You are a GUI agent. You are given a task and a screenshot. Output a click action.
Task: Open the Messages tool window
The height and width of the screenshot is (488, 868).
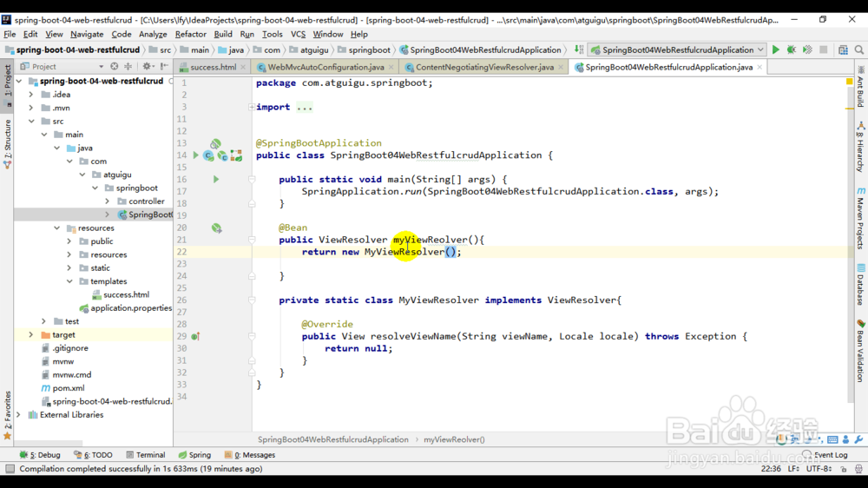coord(250,455)
